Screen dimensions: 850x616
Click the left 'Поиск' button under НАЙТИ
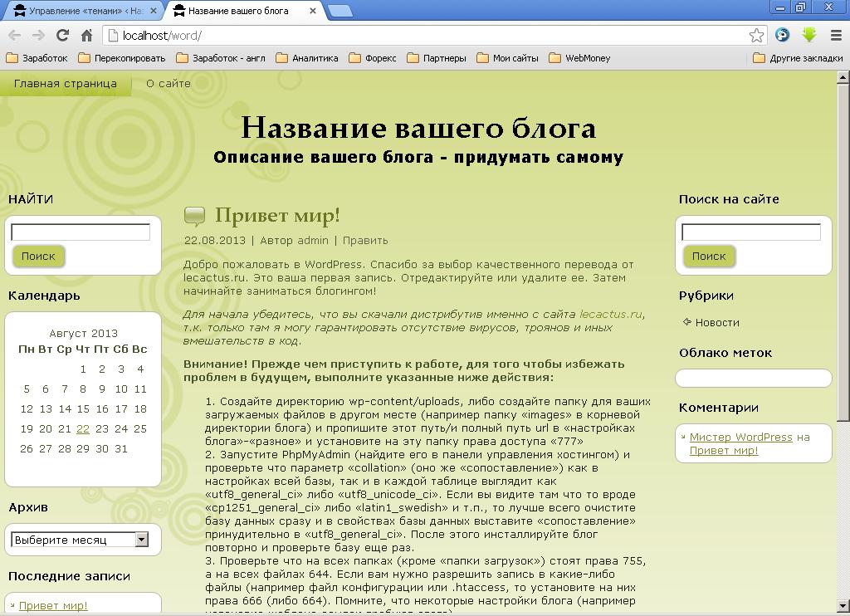[x=38, y=256]
